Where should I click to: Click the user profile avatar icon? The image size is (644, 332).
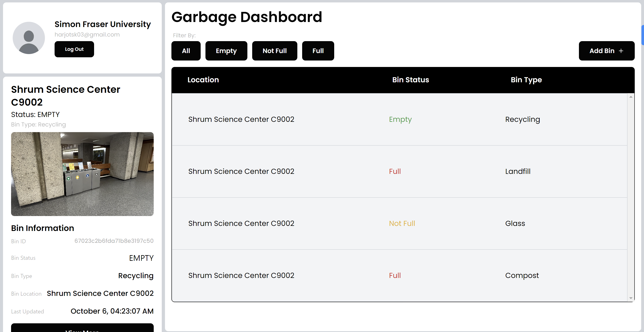click(29, 38)
